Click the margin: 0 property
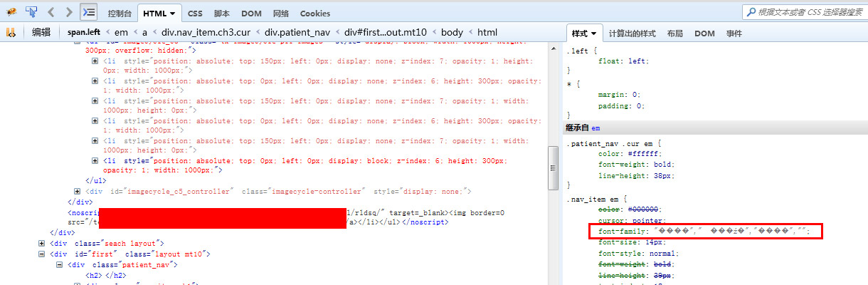The height and width of the screenshot is (285, 868). tap(620, 95)
